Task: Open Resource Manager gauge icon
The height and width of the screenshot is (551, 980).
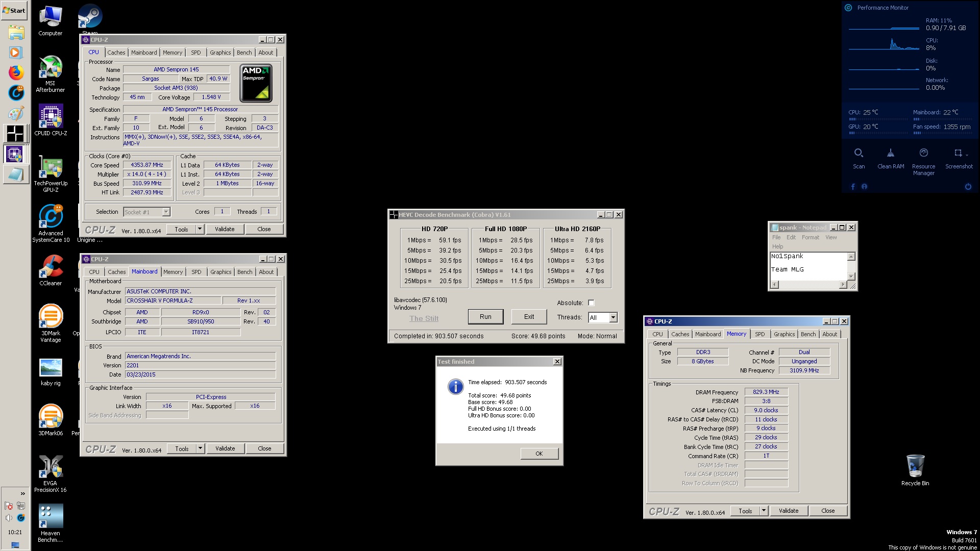Action: pyautogui.click(x=923, y=153)
